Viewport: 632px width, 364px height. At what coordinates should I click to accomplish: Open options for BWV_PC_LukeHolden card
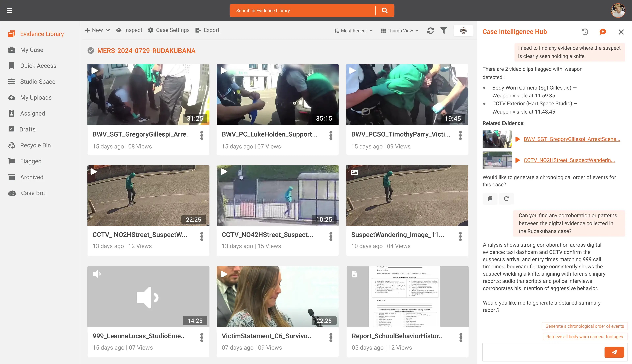tap(331, 135)
